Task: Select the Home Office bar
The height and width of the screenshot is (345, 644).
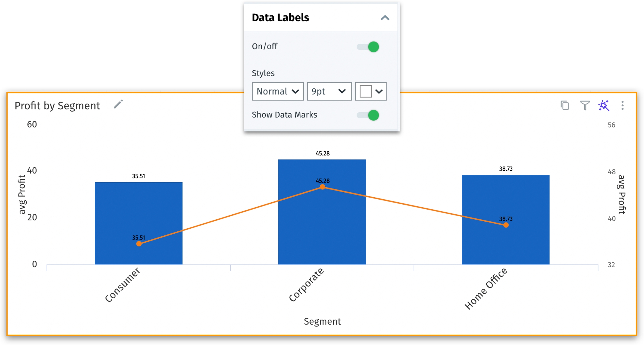Action: (x=505, y=220)
